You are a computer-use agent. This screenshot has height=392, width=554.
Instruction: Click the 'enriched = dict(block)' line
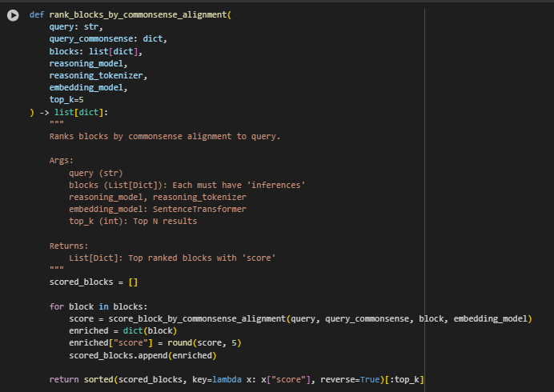[x=123, y=330]
